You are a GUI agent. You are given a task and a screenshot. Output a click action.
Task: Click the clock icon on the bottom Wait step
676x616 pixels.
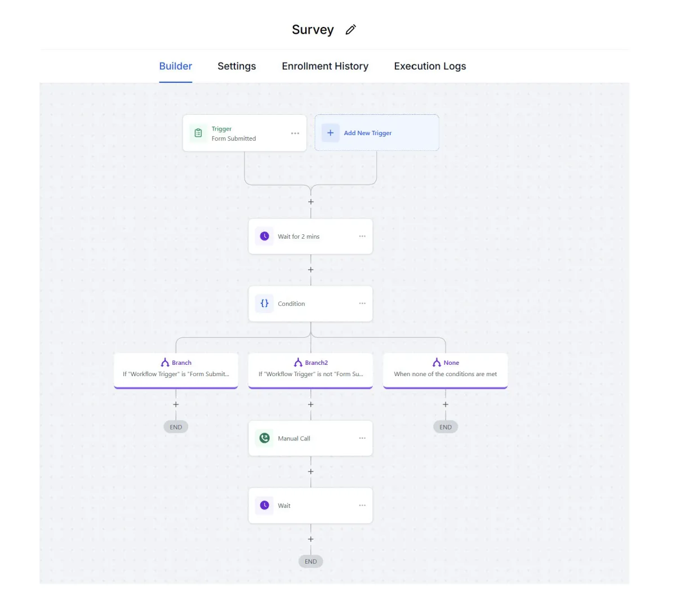(x=264, y=506)
